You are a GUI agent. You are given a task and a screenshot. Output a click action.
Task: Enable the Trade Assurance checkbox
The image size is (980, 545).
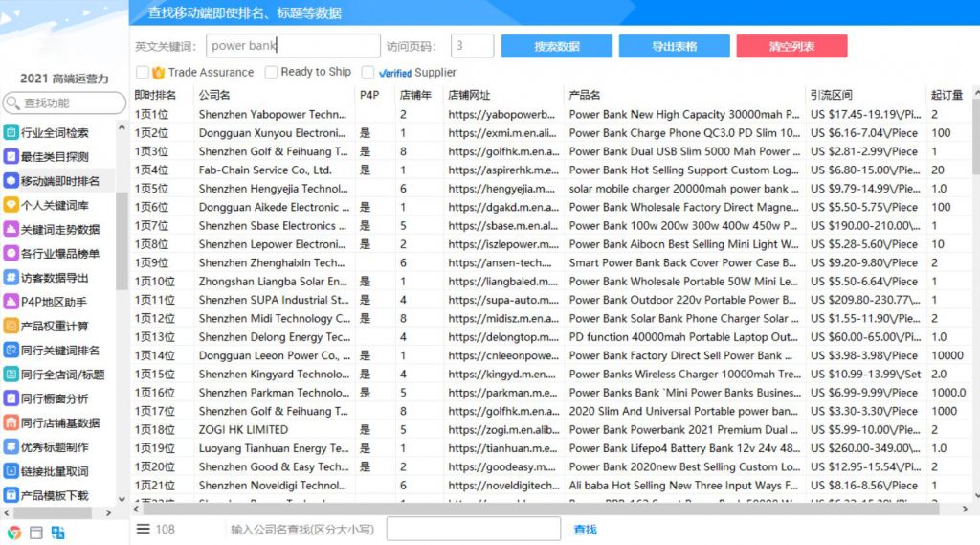tap(143, 73)
